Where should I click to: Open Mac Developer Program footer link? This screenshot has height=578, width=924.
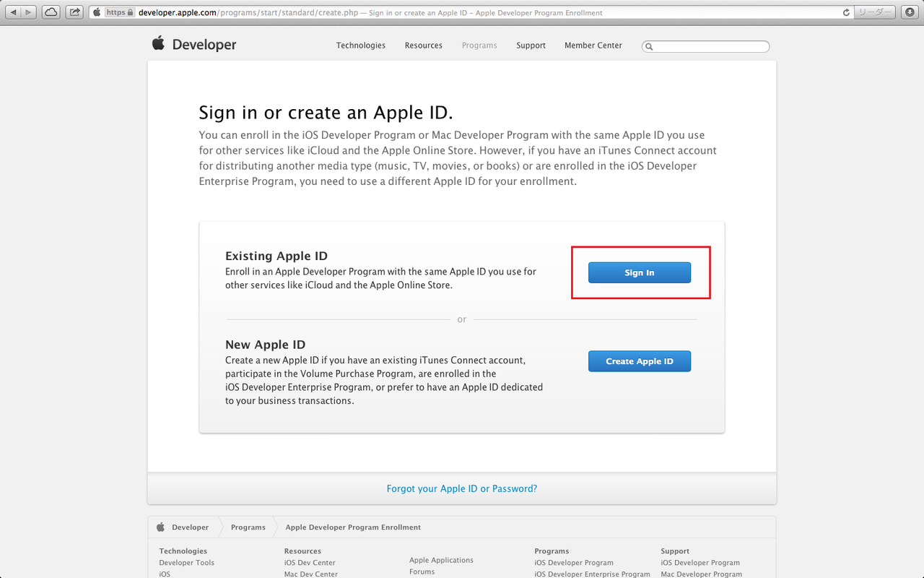click(x=702, y=574)
